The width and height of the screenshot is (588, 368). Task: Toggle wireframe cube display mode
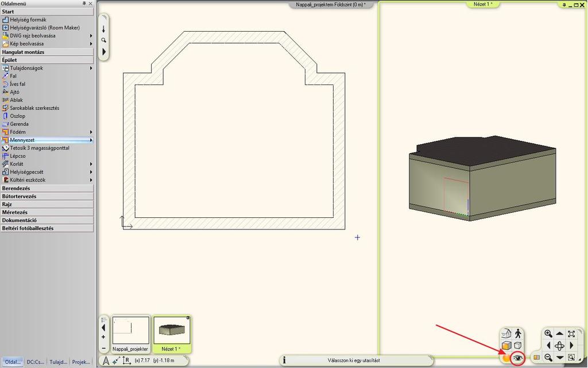(517, 345)
